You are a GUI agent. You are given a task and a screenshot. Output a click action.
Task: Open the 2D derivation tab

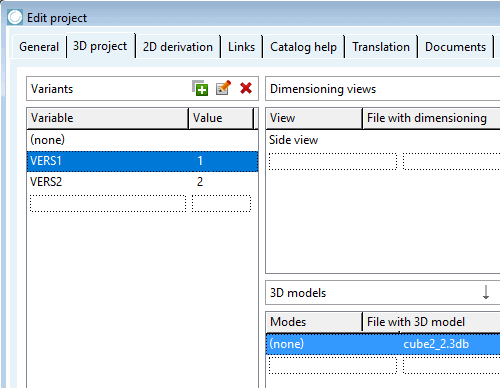click(178, 47)
